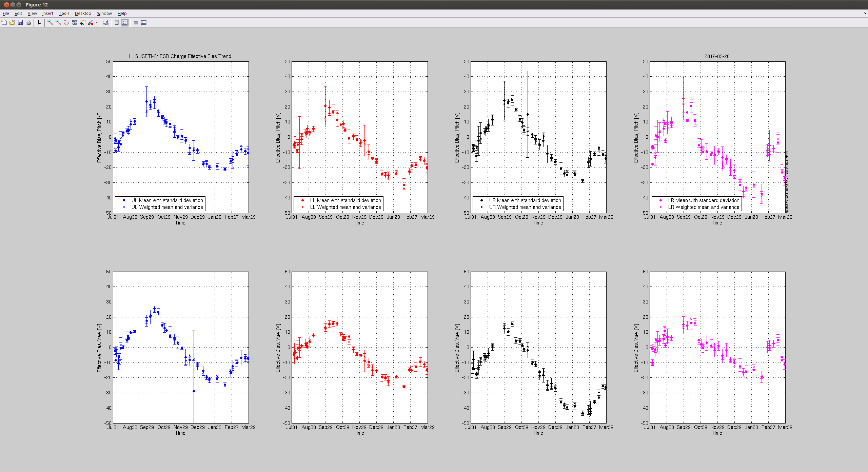The height and width of the screenshot is (472, 868).
Task: Minimize the Figure 12 window
Action: pyautogui.click(x=13, y=5)
